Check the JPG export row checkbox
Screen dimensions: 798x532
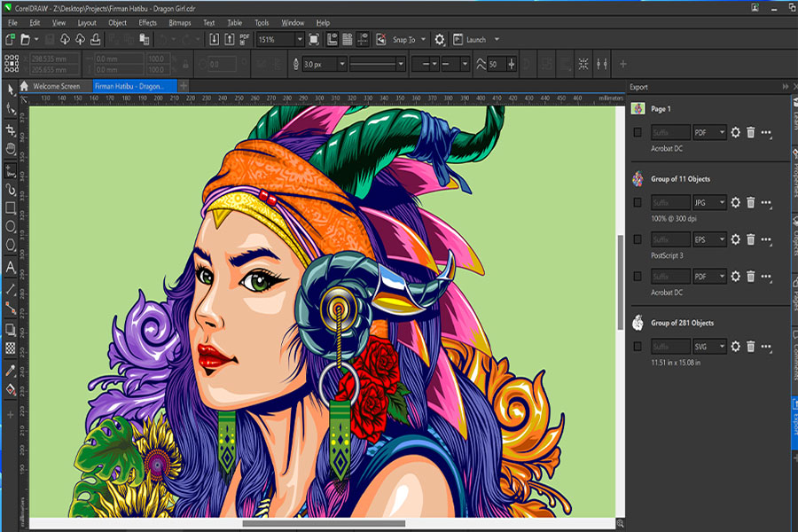(x=638, y=203)
